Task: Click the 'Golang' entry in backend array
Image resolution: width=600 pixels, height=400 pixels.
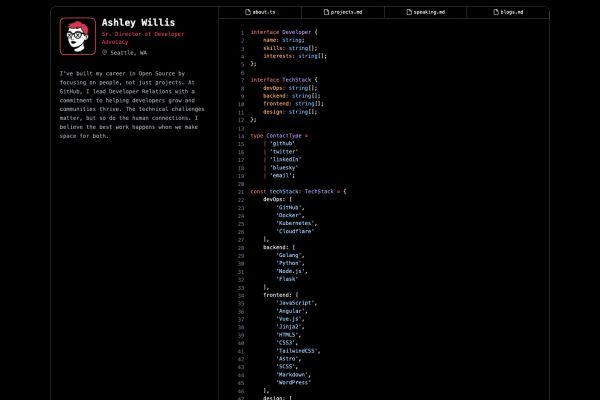Action: pos(289,255)
